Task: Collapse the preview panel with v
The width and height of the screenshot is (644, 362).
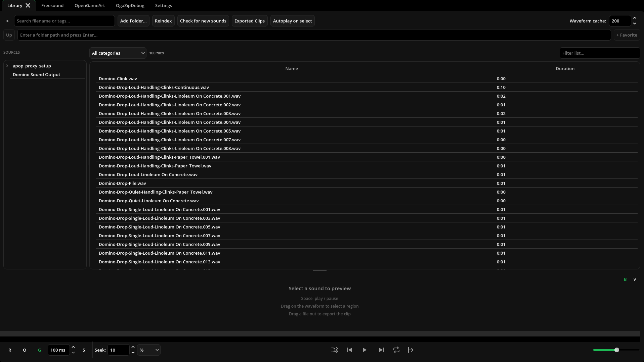Action: (635, 279)
